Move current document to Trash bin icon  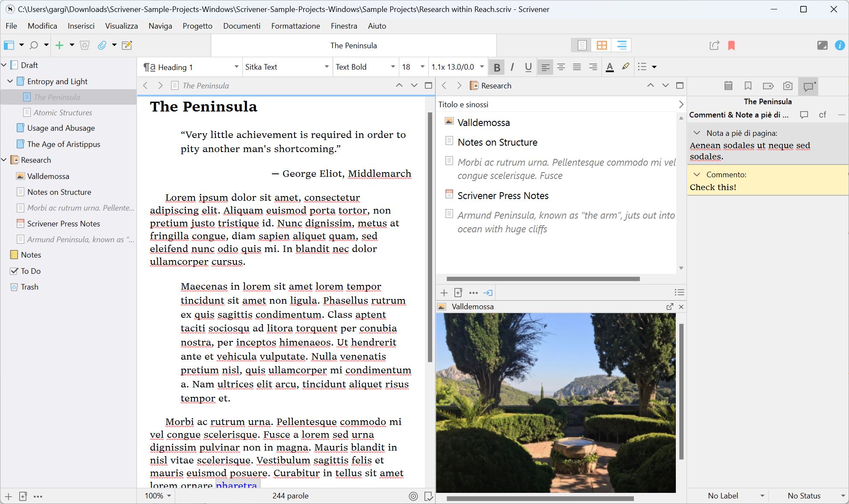84,45
